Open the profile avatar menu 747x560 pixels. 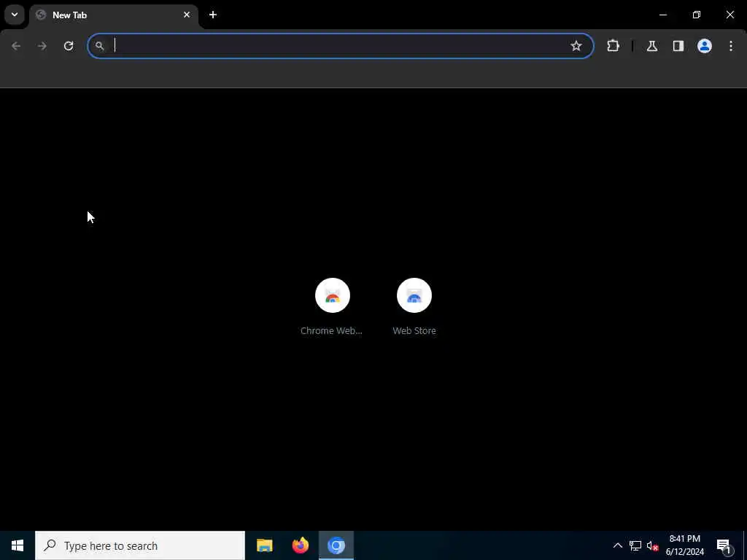[x=705, y=46]
